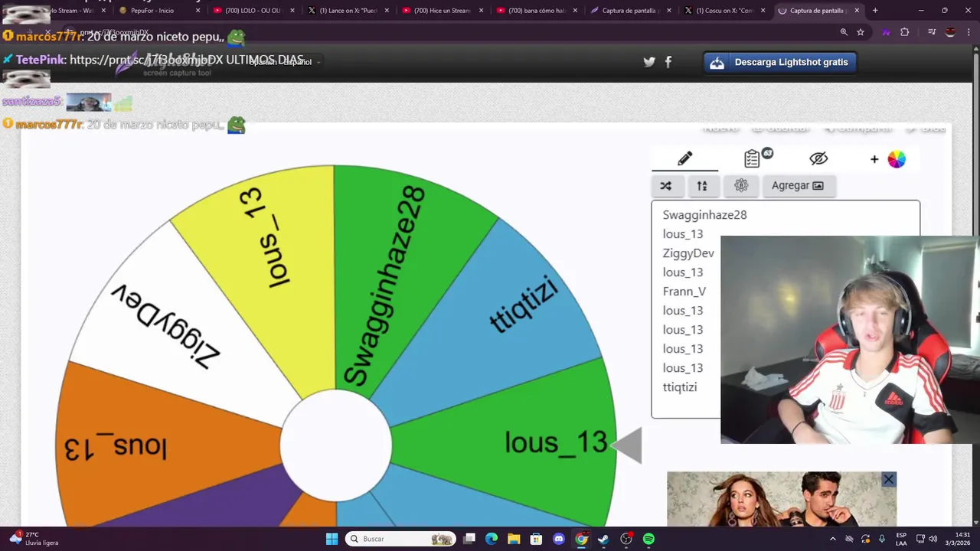Open the weather widget Lluvia ligera
The height and width of the screenshot is (551, 980).
click(33, 539)
